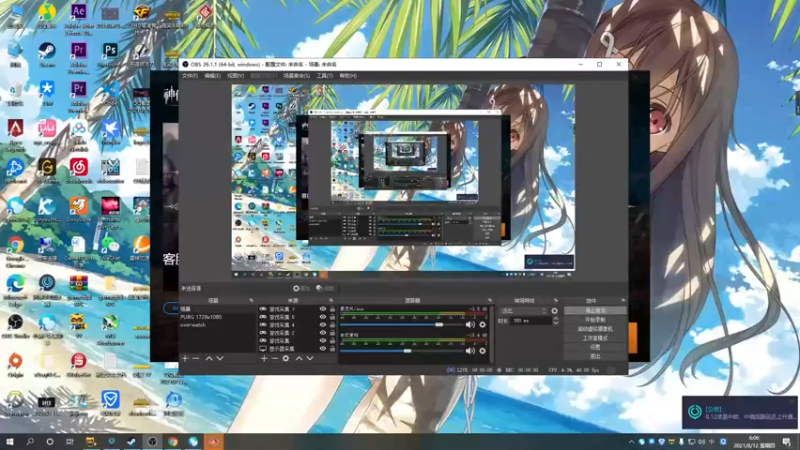This screenshot has width=800, height=450.
Task: Add a new scene with the plus icon
Action: (x=185, y=359)
